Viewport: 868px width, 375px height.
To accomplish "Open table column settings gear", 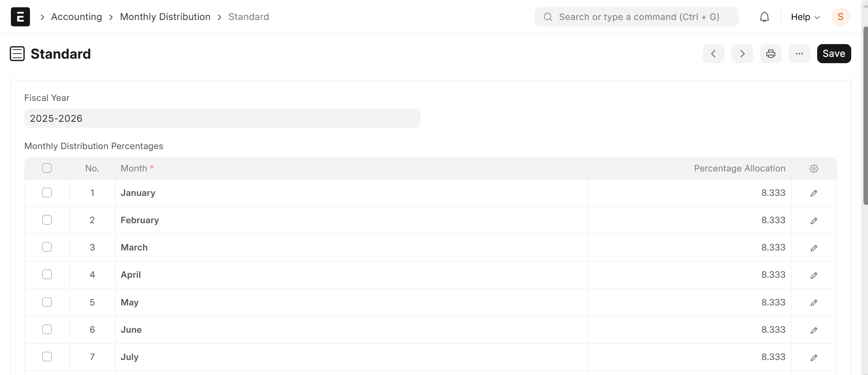I will tap(814, 169).
